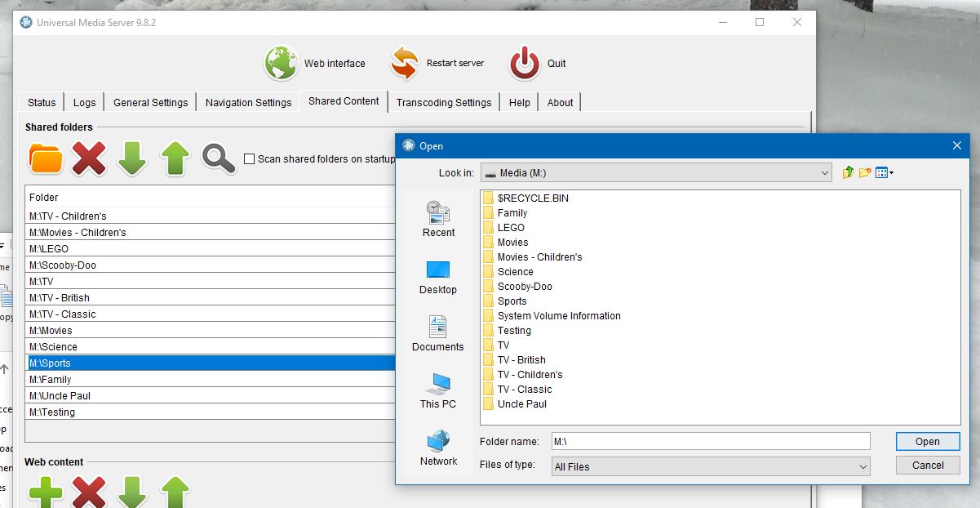This screenshot has width=980, height=508.
Task: Select M:\TV - Classic shared folder row
Action: click(211, 314)
